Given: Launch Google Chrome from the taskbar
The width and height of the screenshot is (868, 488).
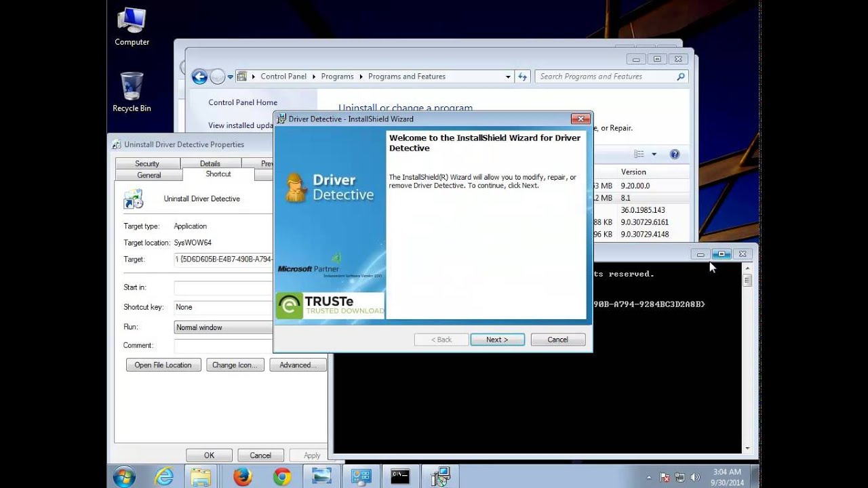Looking at the screenshot, I should (282, 476).
